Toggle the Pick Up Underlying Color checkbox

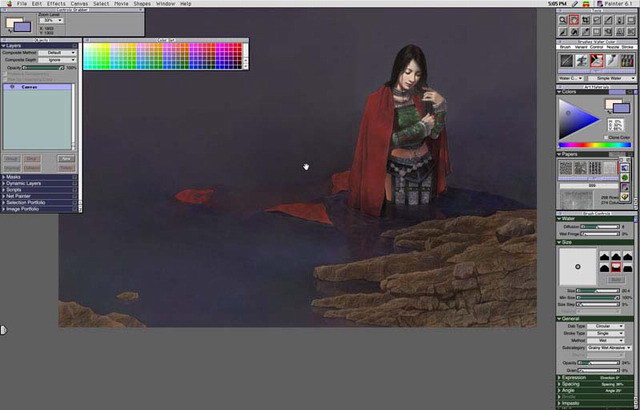(4, 79)
